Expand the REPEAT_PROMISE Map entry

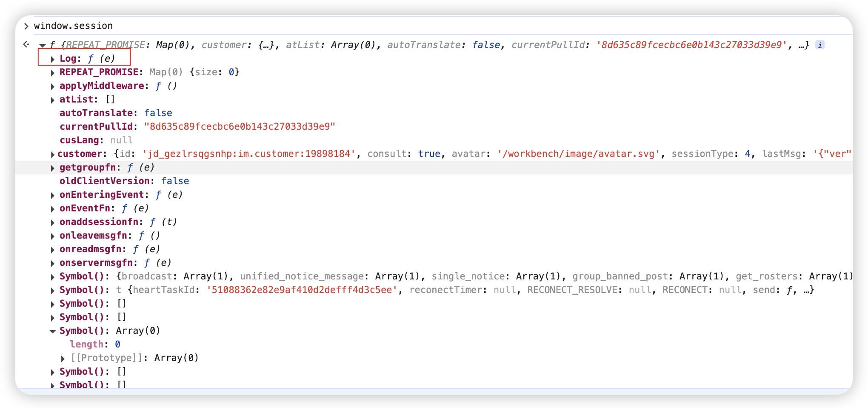click(52, 73)
